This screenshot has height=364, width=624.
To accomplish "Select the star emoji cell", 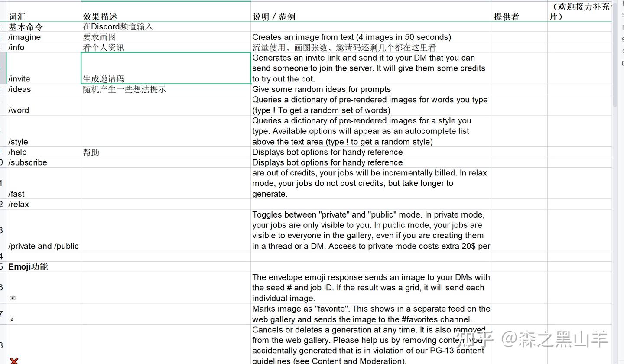I will 44,314.
